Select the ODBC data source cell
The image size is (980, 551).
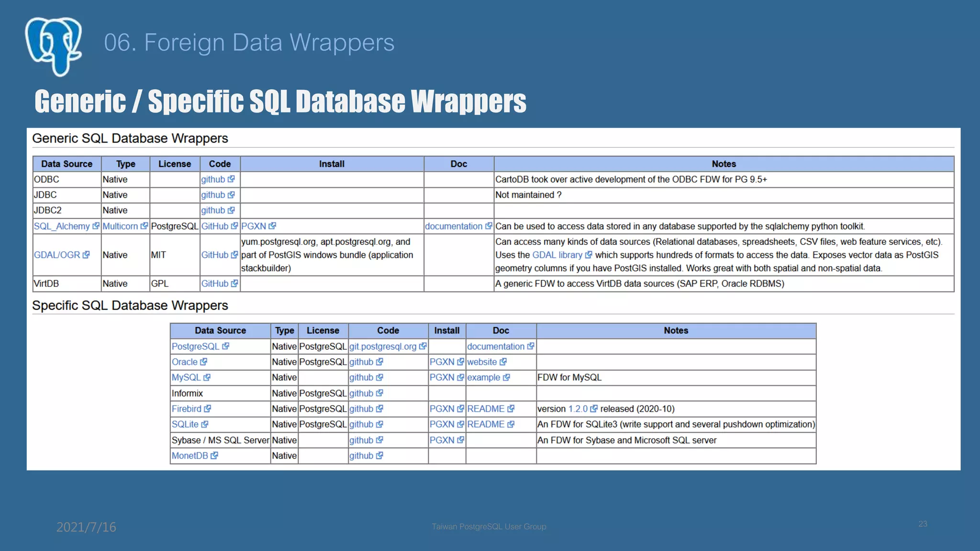pyautogui.click(x=67, y=179)
